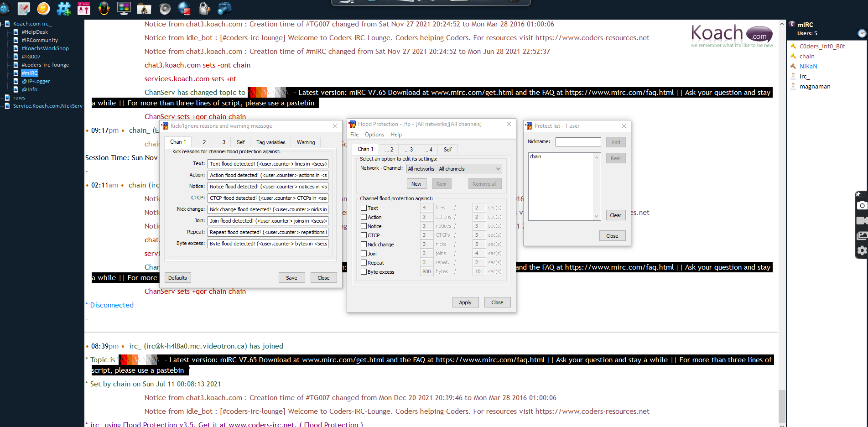Click the glowing blue circle icon at toolbar start

coord(4,8)
